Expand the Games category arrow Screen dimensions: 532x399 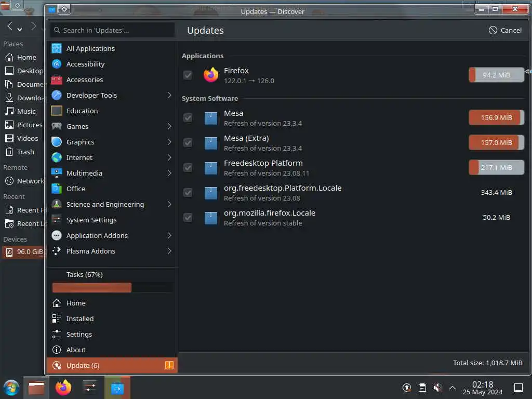click(169, 127)
